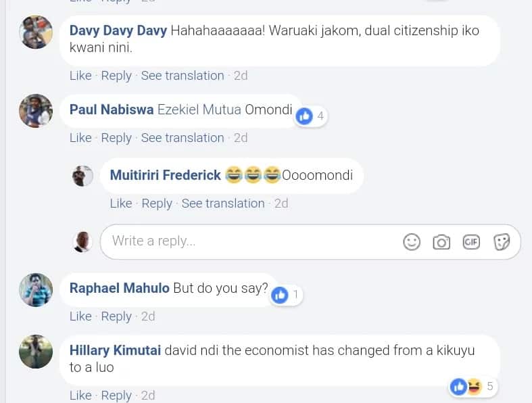Like Muitiriri Frederick's reply
Image resolution: width=532 pixels, height=403 pixels.
(x=121, y=204)
